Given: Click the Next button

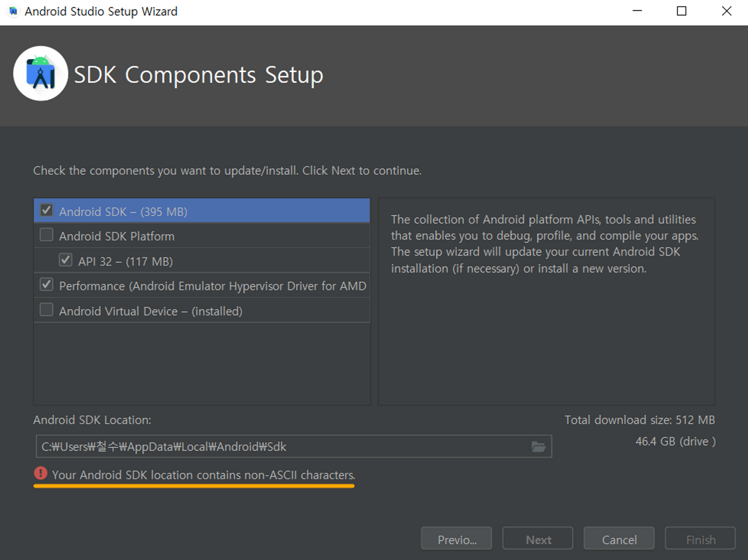Looking at the screenshot, I should point(538,539).
